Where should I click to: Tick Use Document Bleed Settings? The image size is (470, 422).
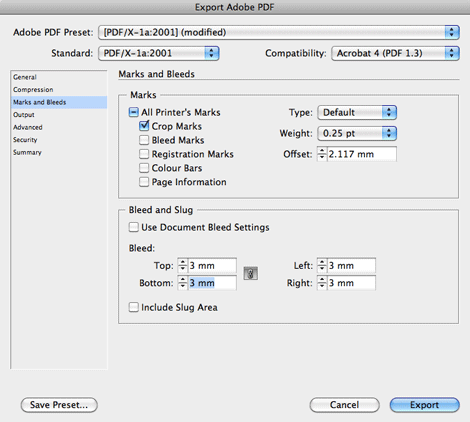coord(133,227)
